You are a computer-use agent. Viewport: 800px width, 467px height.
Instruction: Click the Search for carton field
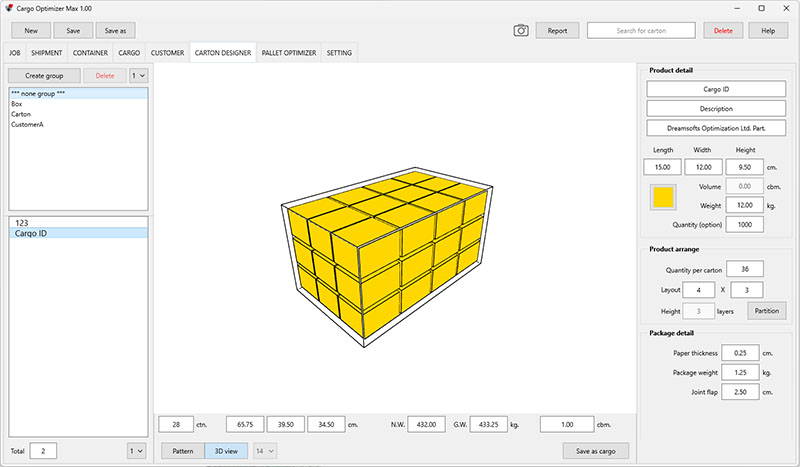click(641, 31)
